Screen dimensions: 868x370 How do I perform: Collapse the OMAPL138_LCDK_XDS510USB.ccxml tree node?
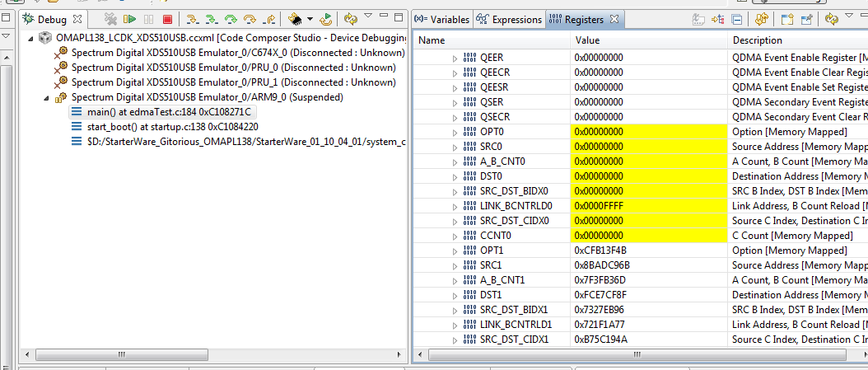[x=31, y=38]
